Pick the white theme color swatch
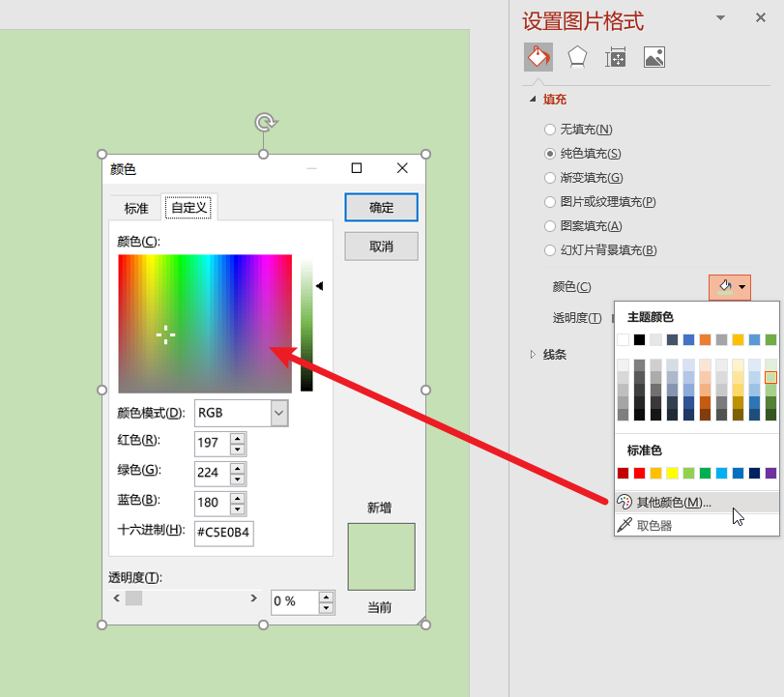784x697 pixels. [x=623, y=340]
